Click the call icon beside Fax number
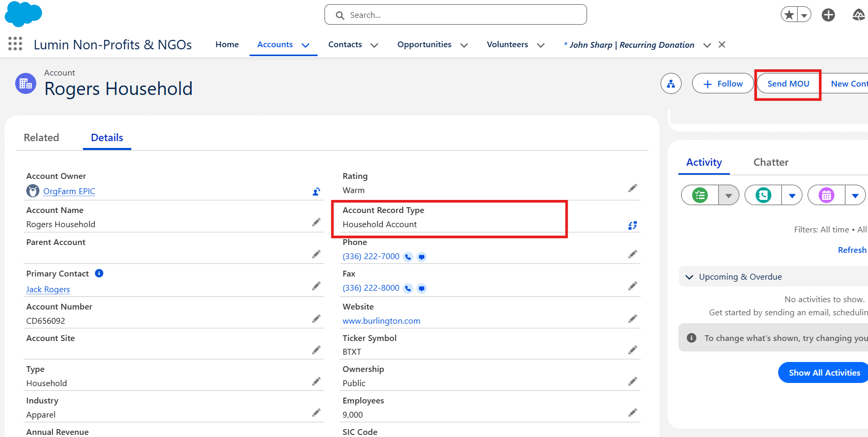868x437 pixels. click(408, 289)
